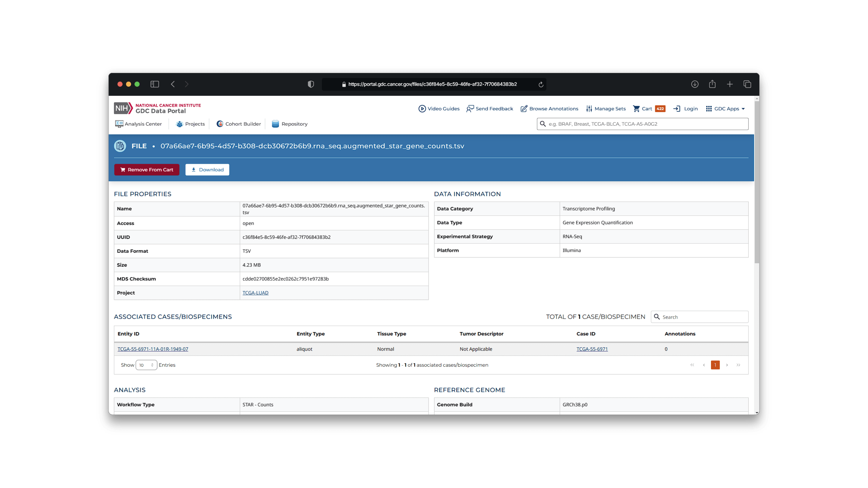Click the Remove From Cart button

[x=146, y=170]
